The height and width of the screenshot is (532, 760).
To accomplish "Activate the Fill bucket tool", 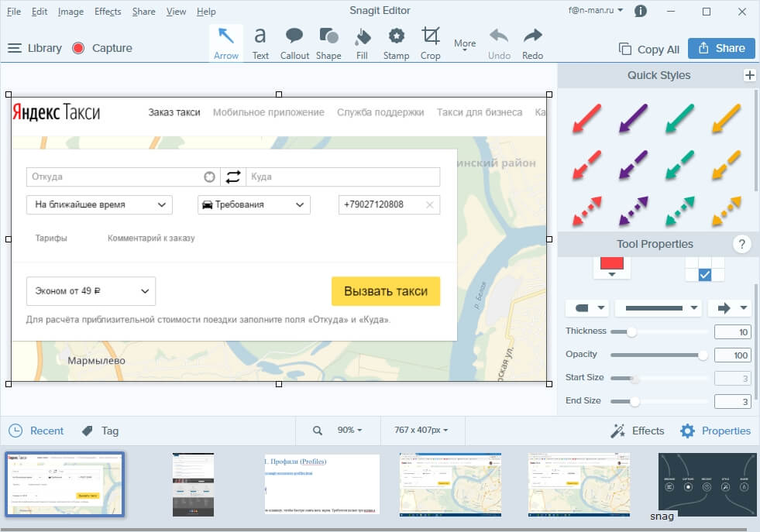I will [x=362, y=43].
